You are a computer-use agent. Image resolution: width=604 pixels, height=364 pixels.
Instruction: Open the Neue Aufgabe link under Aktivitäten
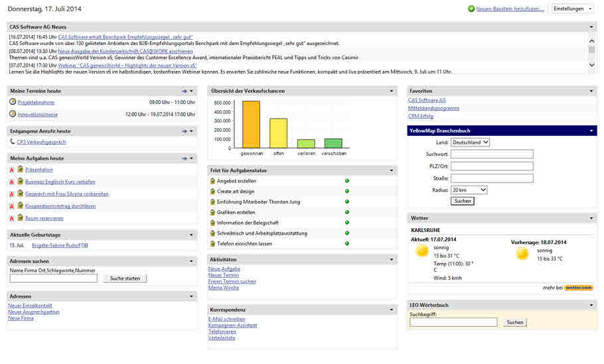(224, 269)
